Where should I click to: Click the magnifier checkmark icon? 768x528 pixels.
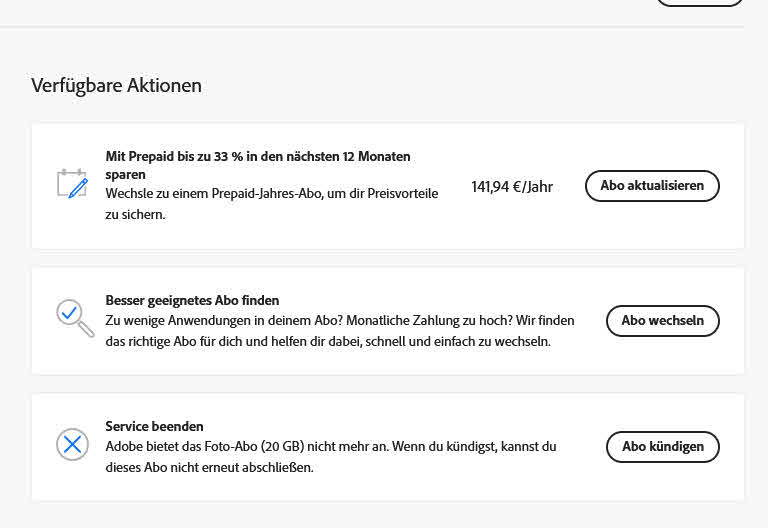pyautogui.click(x=74, y=318)
